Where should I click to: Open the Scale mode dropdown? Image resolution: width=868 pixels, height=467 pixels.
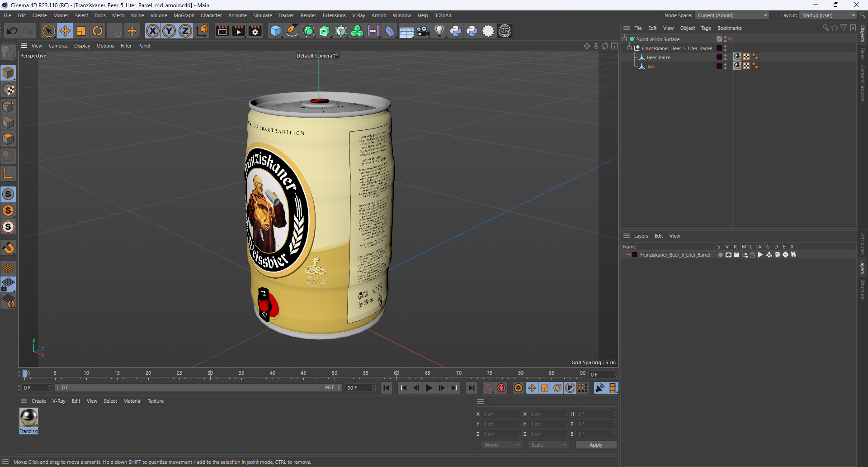[548, 445]
